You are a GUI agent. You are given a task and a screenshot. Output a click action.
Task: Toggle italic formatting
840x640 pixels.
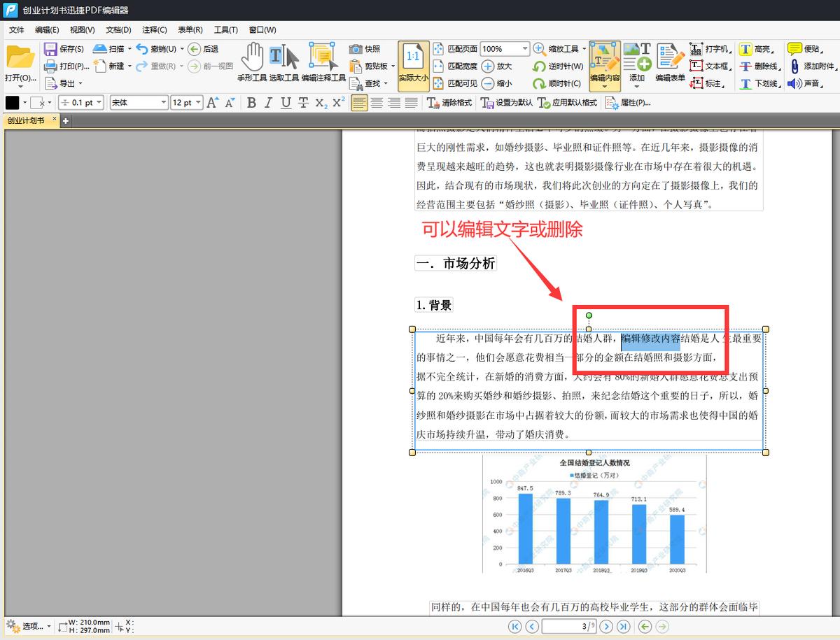[x=267, y=102]
